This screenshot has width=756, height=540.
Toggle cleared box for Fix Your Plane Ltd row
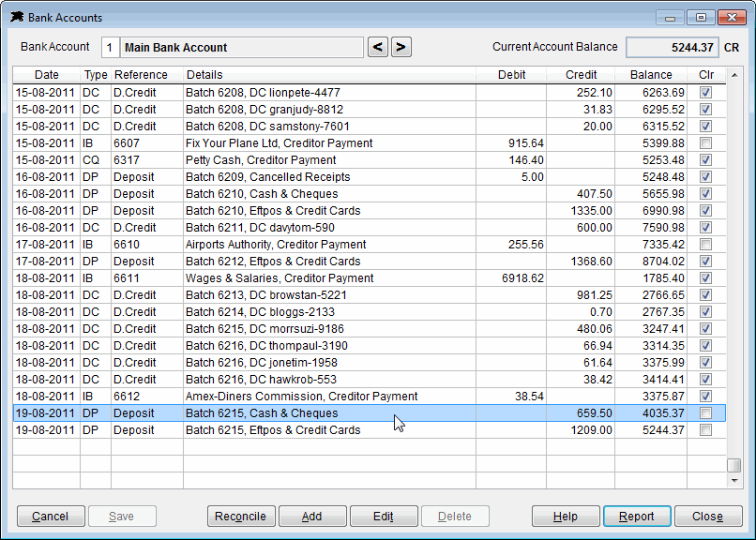706,143
